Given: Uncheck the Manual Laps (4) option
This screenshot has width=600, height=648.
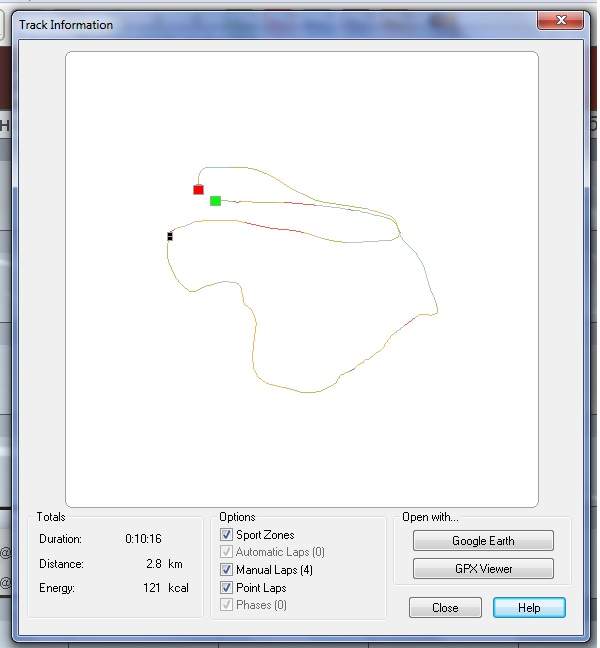Looking at the screenshot, I should click(x=226, y=569).
